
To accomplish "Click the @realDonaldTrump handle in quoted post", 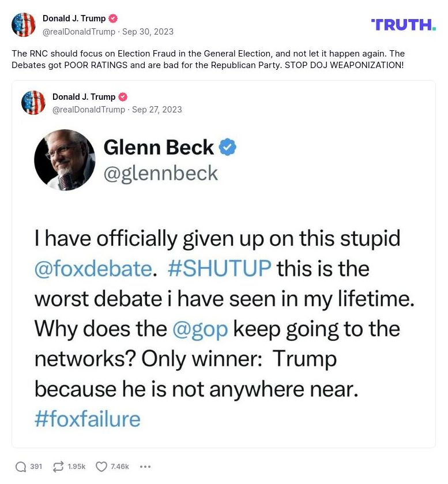I will pos(89,110).
